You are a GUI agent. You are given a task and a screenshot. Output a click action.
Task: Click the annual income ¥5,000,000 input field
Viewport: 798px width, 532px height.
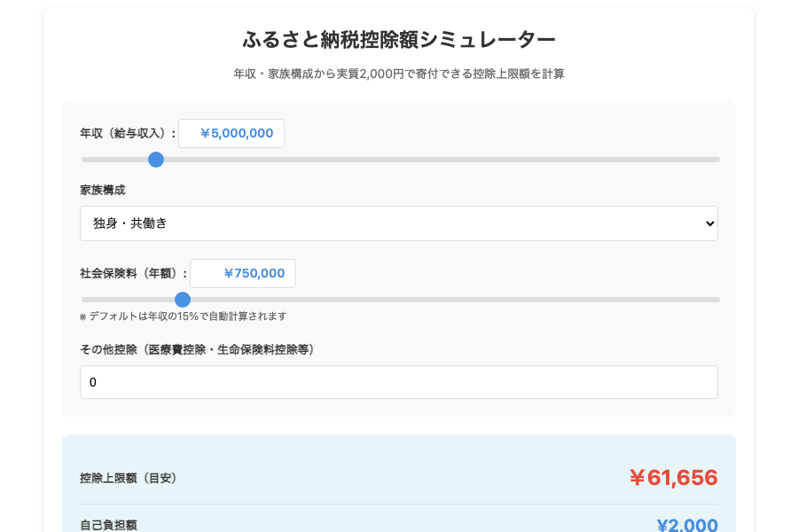[x=231, y=133]
